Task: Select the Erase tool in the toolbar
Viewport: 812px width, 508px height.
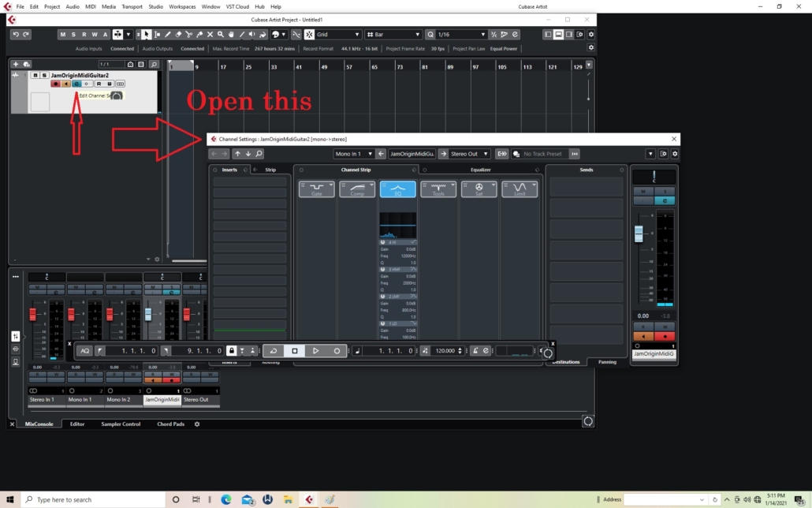Action: 178,34
